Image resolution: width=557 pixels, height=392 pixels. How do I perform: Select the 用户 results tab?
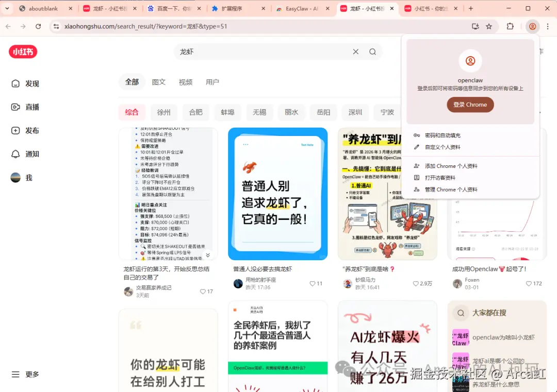212,82
